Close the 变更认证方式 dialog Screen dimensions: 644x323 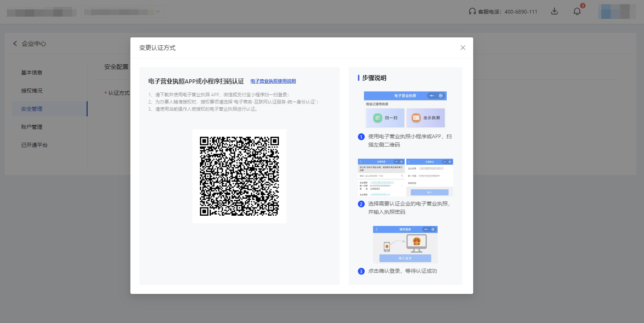(463, 48)
